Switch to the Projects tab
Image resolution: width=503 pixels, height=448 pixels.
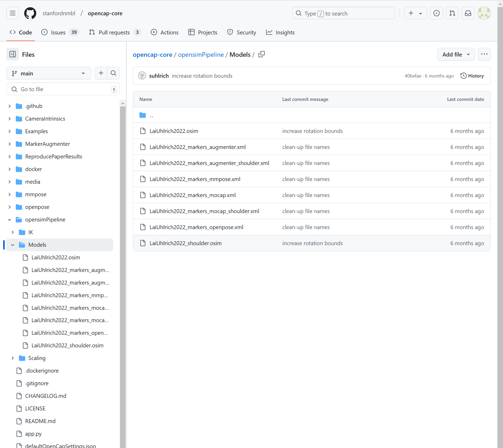point(203,32)
